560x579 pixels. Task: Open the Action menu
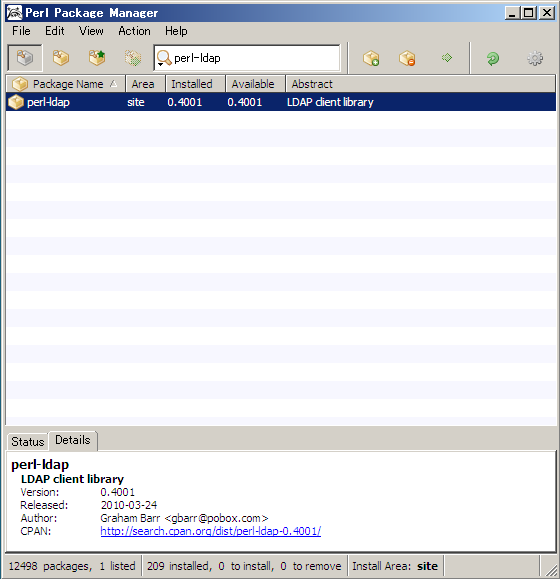(x=134, y=31)
